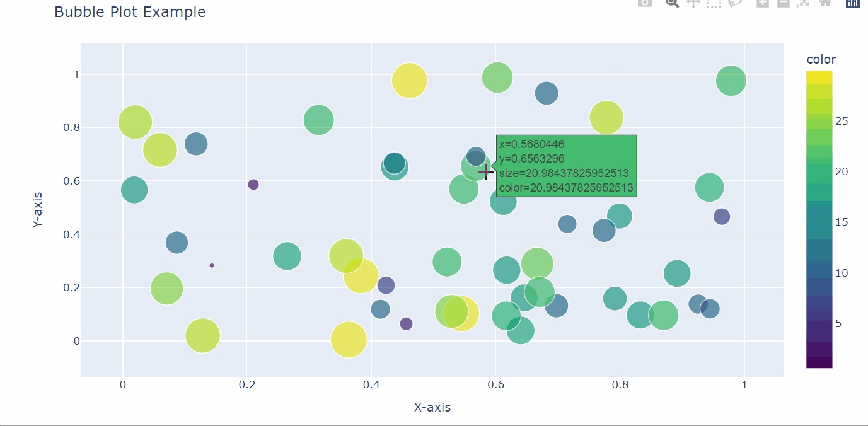Image resolution: width=868 pixels, height=426 pixels.
Task: Click the yellow top of the colorbar
Action: tap(819, 76)
